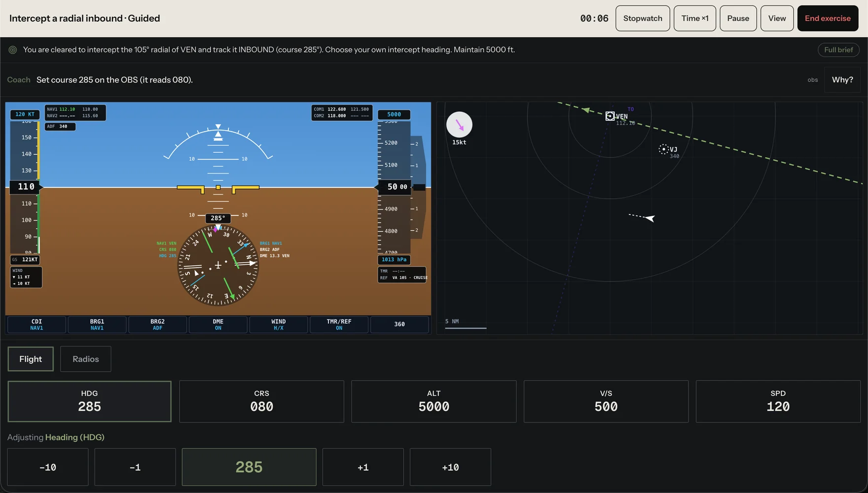The width and height of the screenshot is (868, 493).
Task: Click the wind 11 KT component box
Action: coord(26,277)
